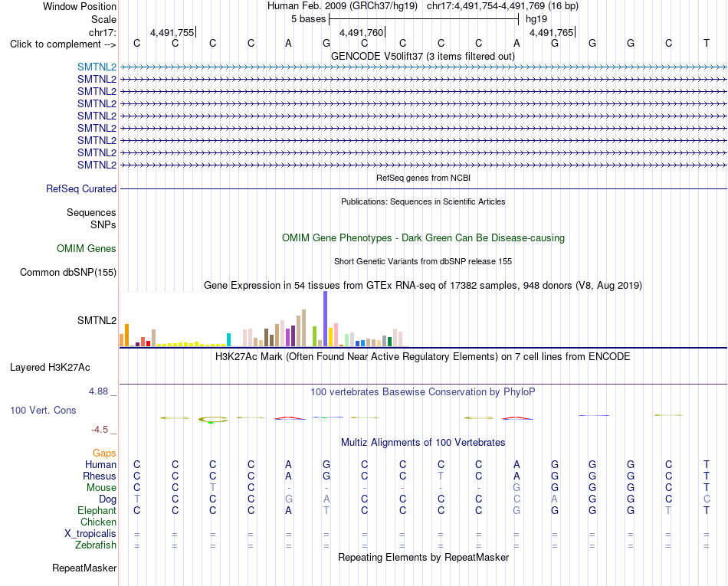728x586 pixels.
Task: Click the Rhesus species label
Action: [x=100, y=476]
